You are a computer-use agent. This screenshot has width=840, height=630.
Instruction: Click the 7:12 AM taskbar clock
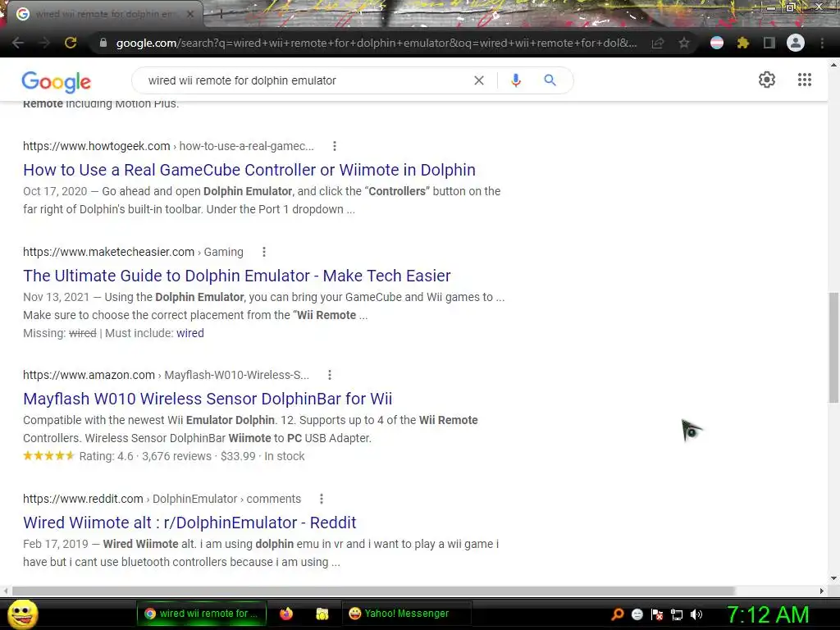tap(768, 614)
